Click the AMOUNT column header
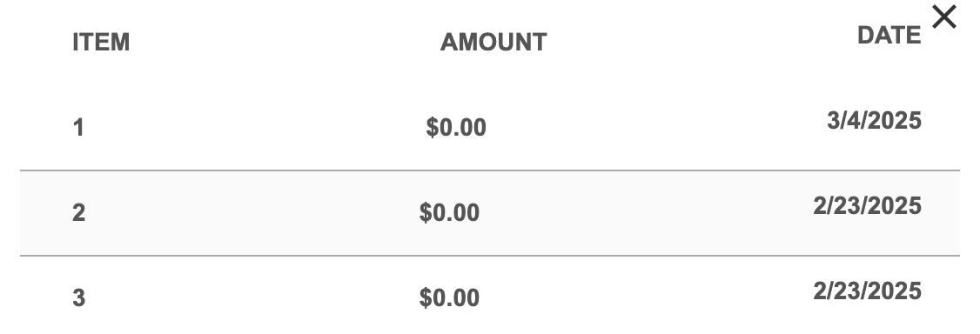Screen dimensions: 980x334 click(x=493, y=43)
